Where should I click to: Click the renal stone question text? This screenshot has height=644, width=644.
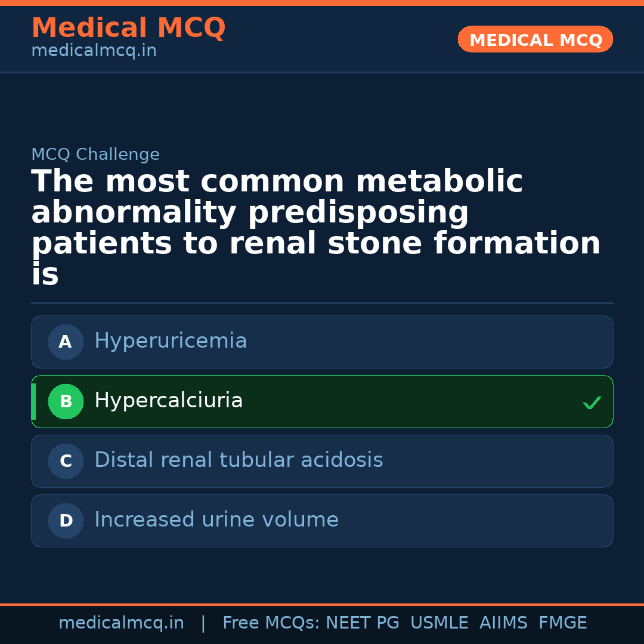(316, 228)
